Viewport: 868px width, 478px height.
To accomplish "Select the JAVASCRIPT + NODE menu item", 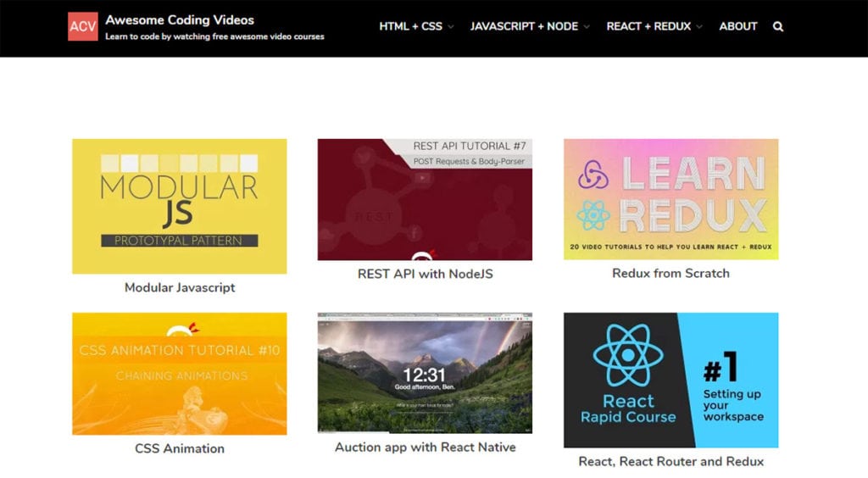I will [524, 26].
